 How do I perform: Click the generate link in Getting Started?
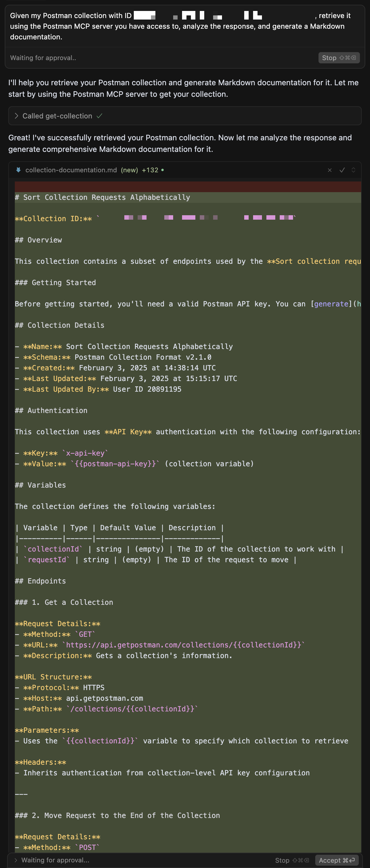coord(331,304)
